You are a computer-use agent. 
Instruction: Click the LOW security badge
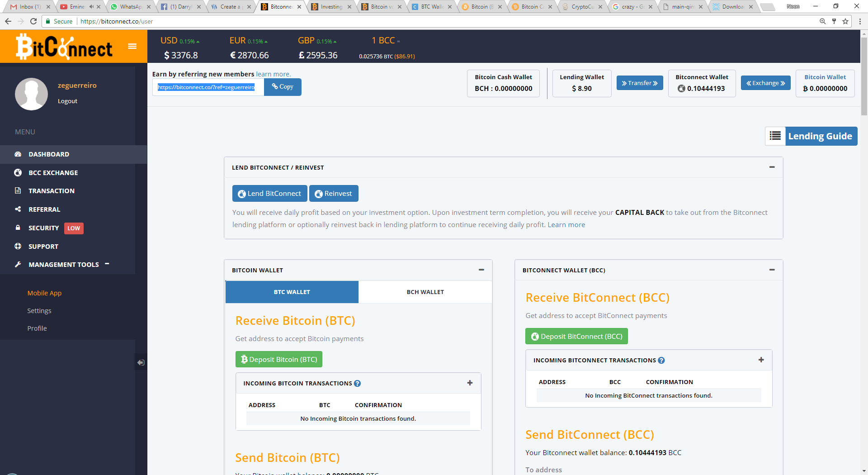tap(74, 228)
